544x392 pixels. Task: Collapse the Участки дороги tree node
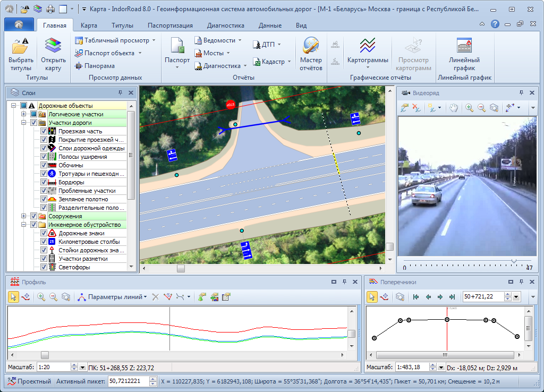tap(23, 123)
